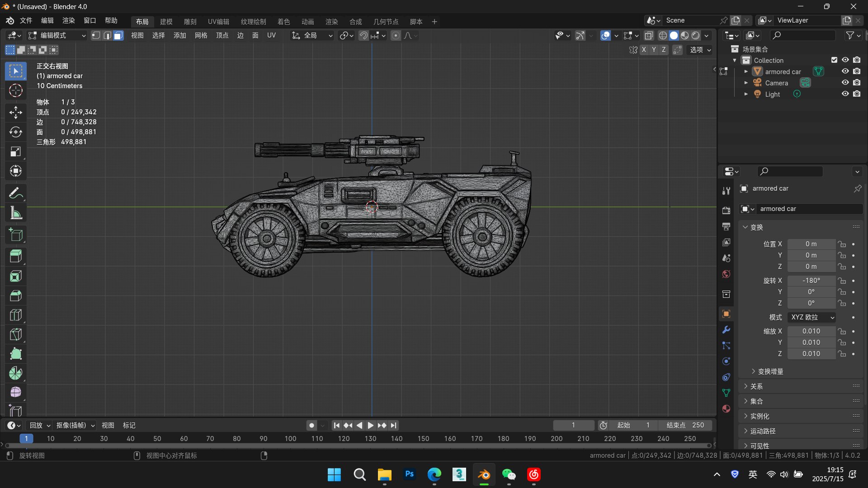Toggle lock on Location X
Screen dimensions: 868x488
[842, 244]
